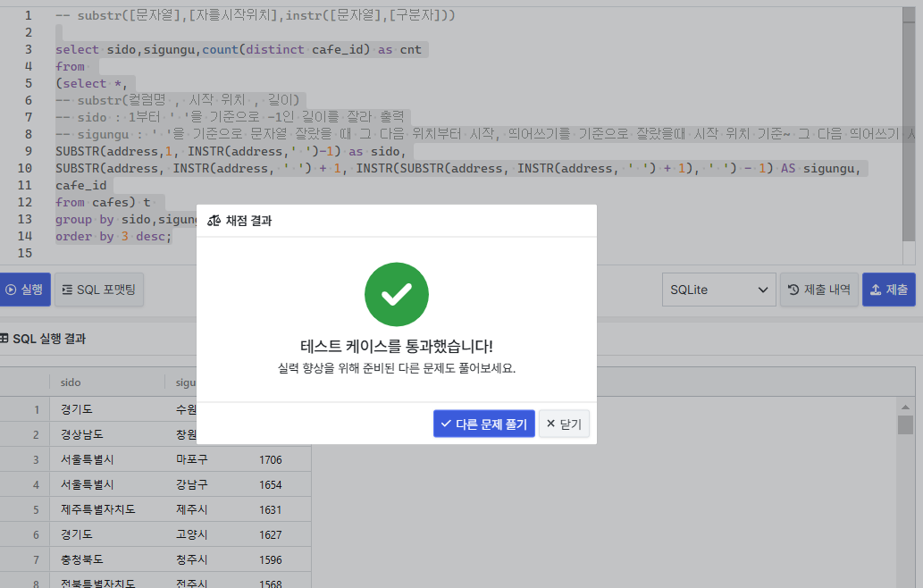Click 다른 문제 풀기 button

coord(484,424)
